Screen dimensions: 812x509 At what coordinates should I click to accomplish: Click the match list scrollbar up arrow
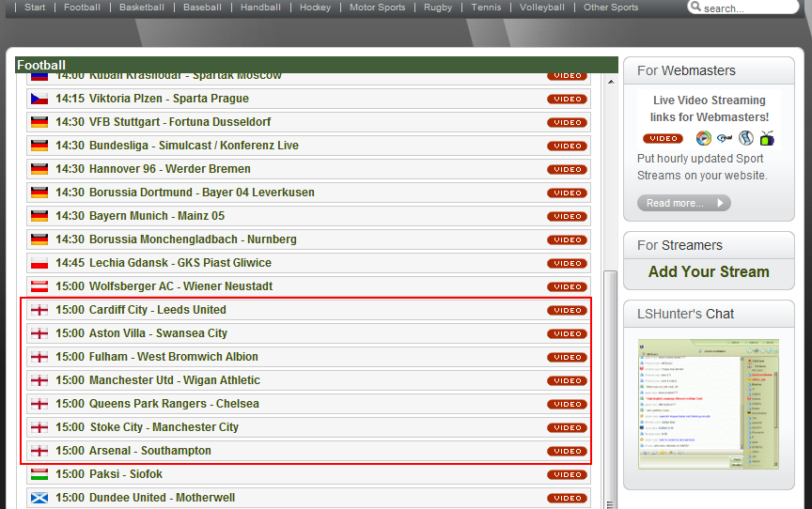coord(611,82)
